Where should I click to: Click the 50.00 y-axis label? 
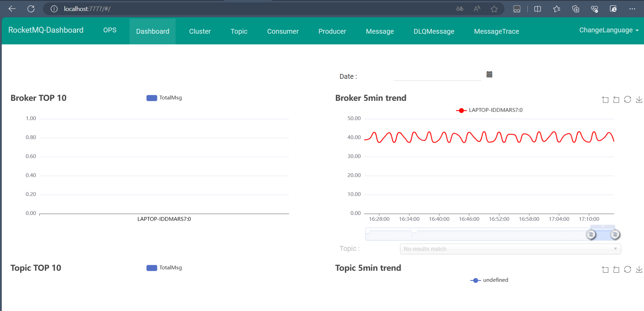click(x=354, y=118)
